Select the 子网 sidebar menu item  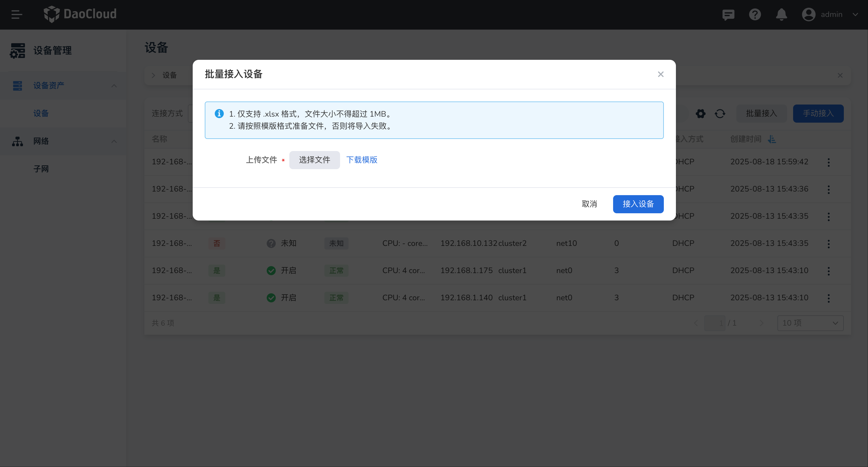click(41, 169)
